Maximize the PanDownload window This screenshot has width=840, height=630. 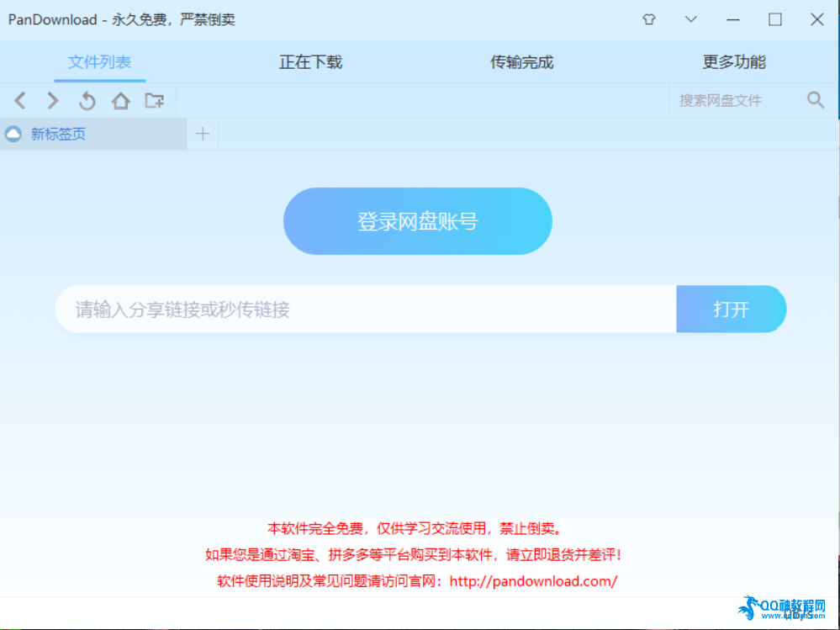coord(774,20)
